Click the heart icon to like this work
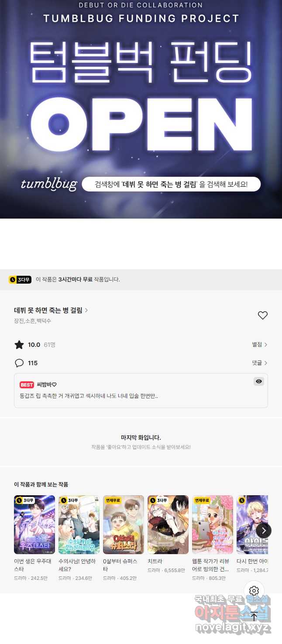 tap(262, 315)
